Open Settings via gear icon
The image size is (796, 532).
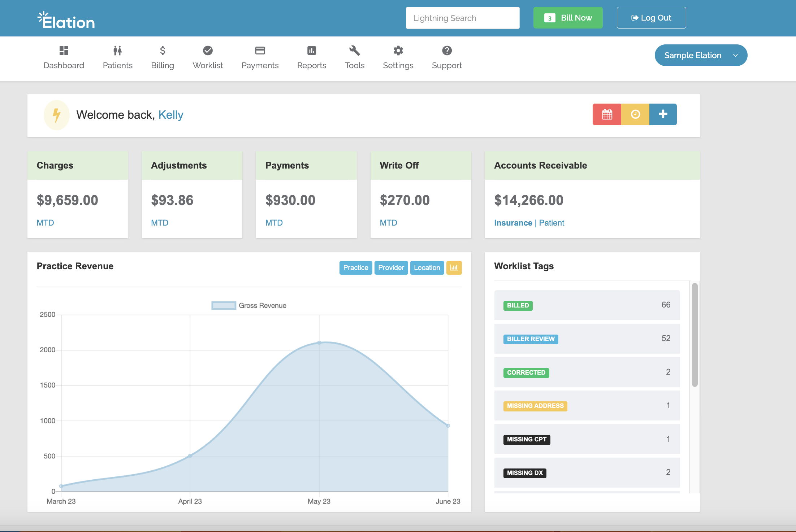point(398,51)
